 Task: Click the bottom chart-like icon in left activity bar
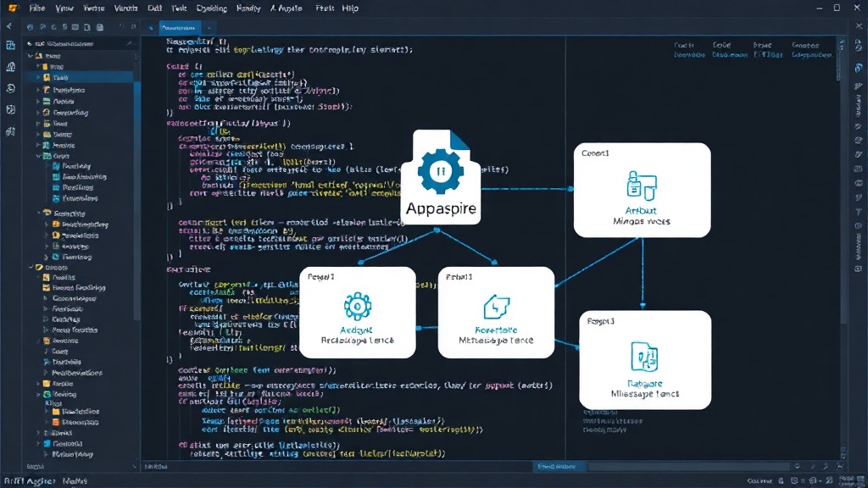coord(10,131)
